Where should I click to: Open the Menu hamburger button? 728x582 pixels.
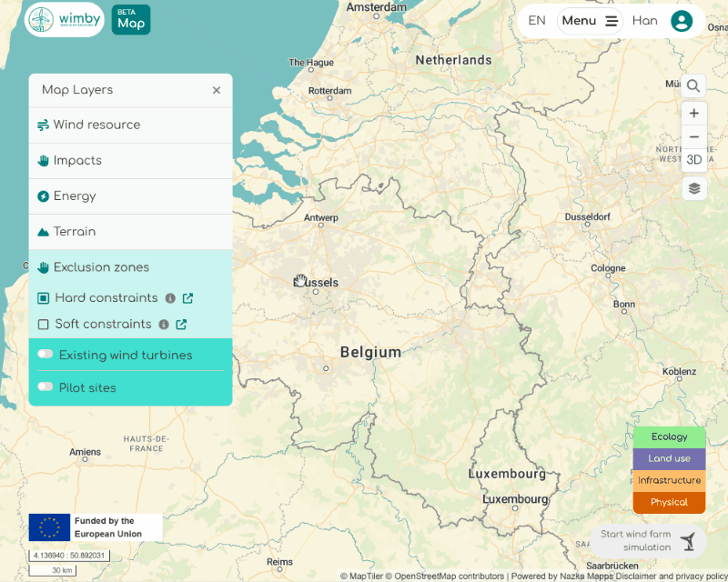[x=590, y=21]
